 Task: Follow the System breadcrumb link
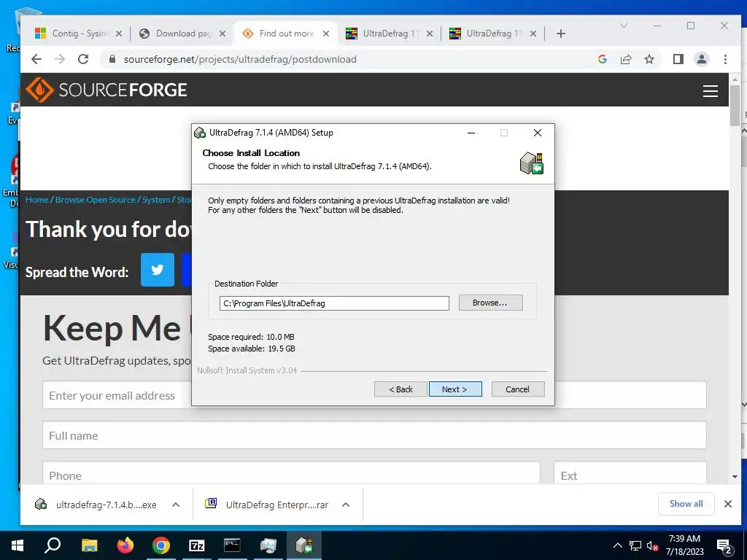[x=156, y=200]
